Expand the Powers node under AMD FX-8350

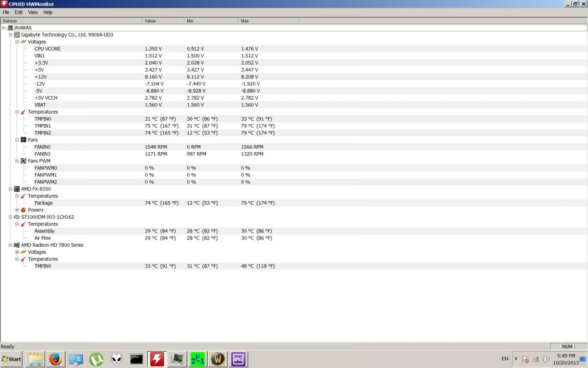coord(17,210)
